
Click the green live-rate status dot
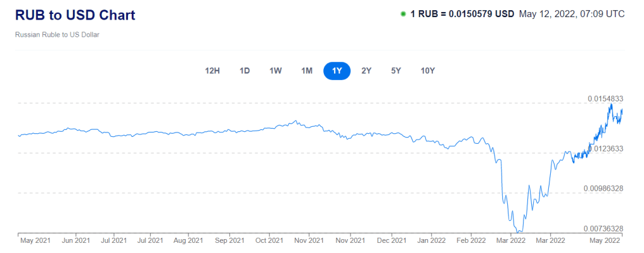[403, 14]
